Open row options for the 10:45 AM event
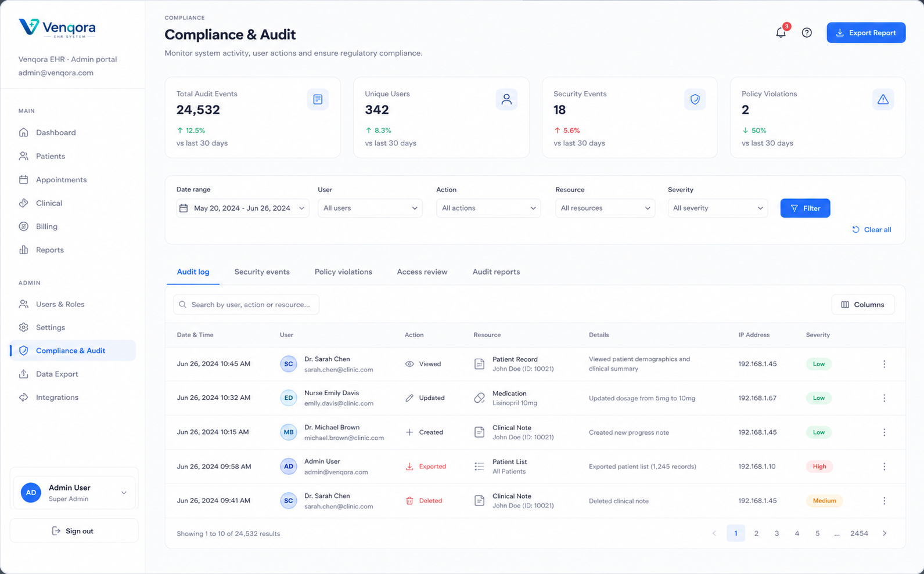 click(x=885, y=364)
